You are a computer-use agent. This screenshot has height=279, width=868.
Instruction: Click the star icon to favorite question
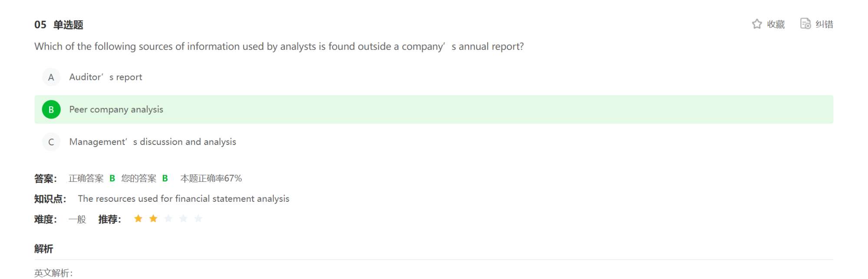pyautogui.click(x=757, y=24)
